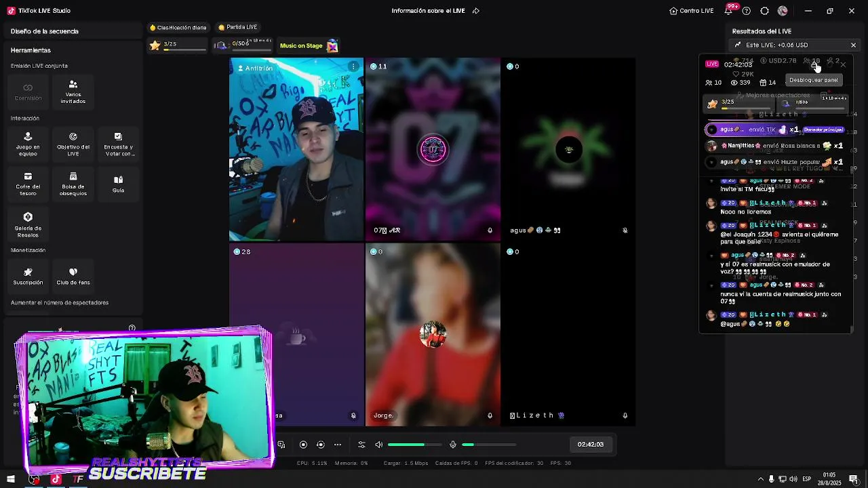
Task: Open Bolsa de obsequios tool
Action: [73, 184]
